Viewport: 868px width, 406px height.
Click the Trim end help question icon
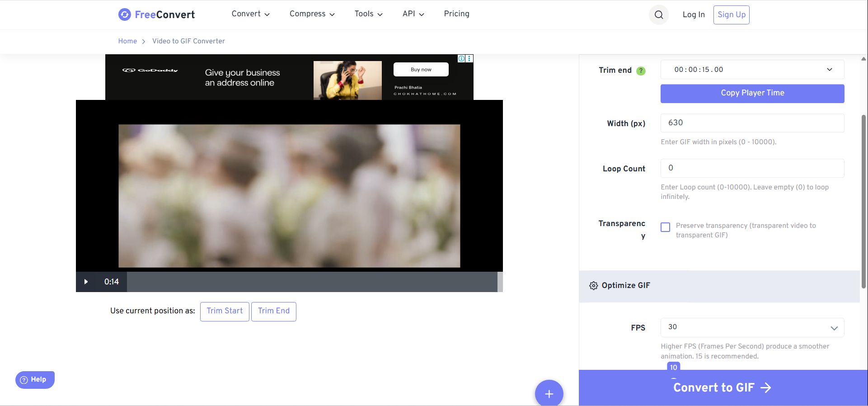point(641,71)
